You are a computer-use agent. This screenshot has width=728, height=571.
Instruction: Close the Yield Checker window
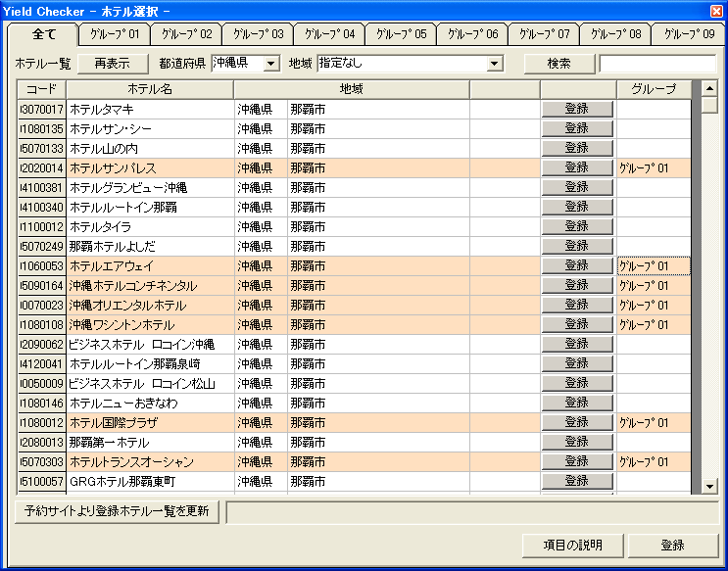[716, 10]
